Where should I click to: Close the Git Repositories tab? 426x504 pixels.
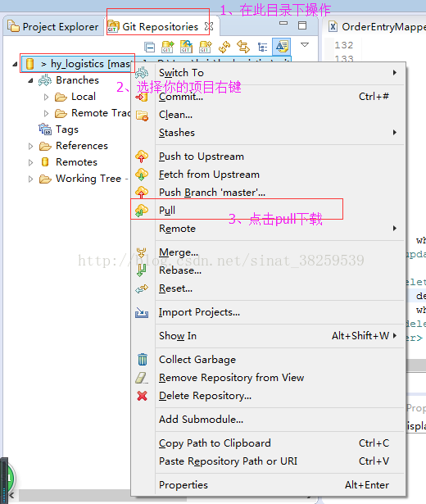tap(209, 26)
